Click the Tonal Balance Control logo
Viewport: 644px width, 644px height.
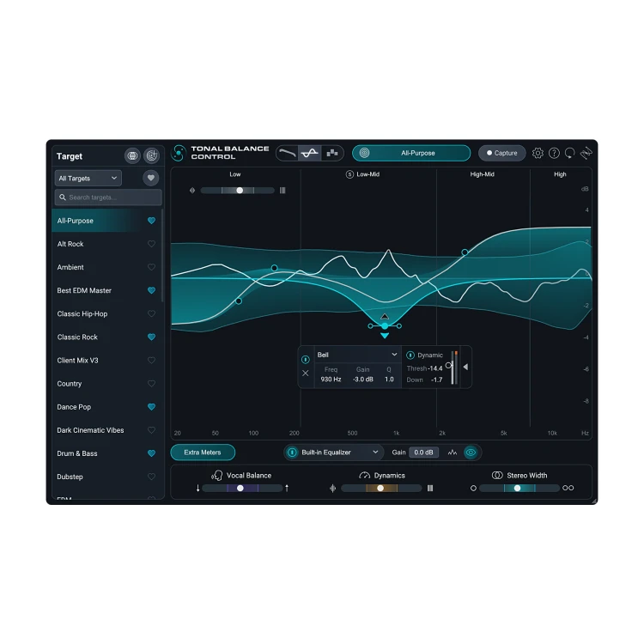[179, 153]
